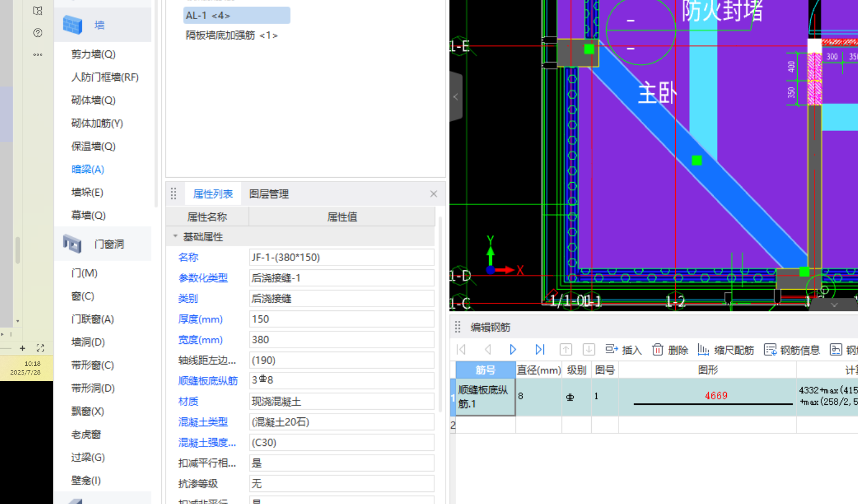Open 钢筋信息 rebar info

792,350
